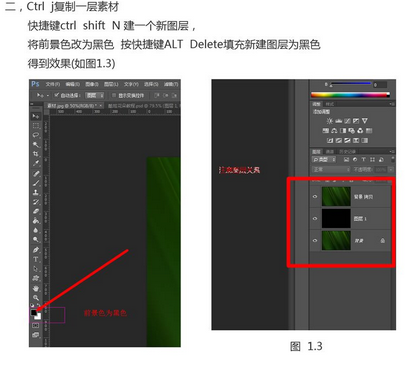Open the layer filter 类型 dropdown
Viewport: 405px width, 370px height.
click(324, 160)
